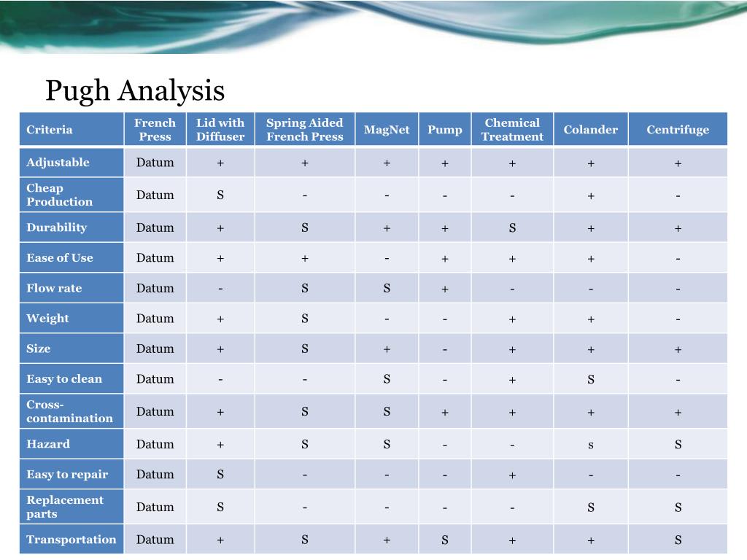Select the "Colander" column header

click(591, 130)
